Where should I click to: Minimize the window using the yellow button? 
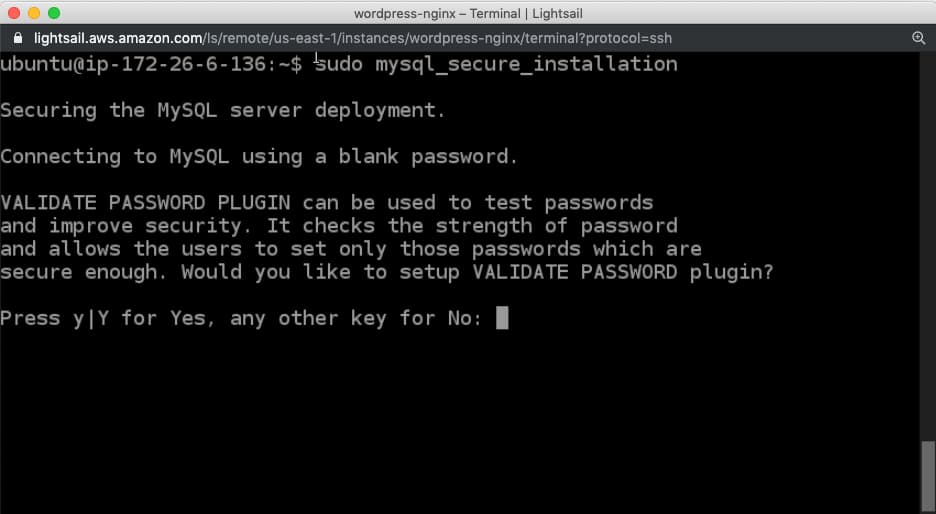33,13
